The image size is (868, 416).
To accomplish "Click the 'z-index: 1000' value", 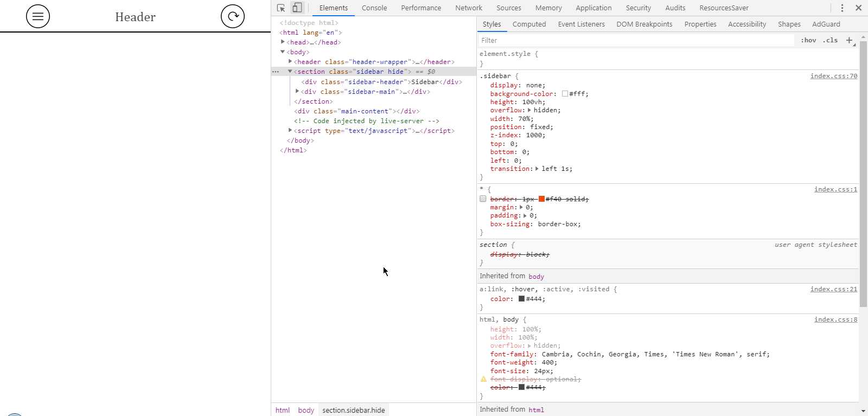I will (x=534, y=135).
